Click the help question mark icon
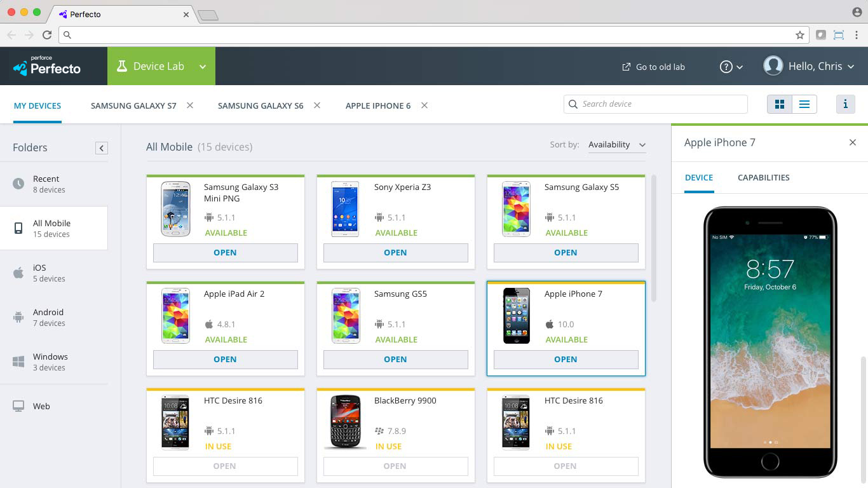 pos(726,67)
